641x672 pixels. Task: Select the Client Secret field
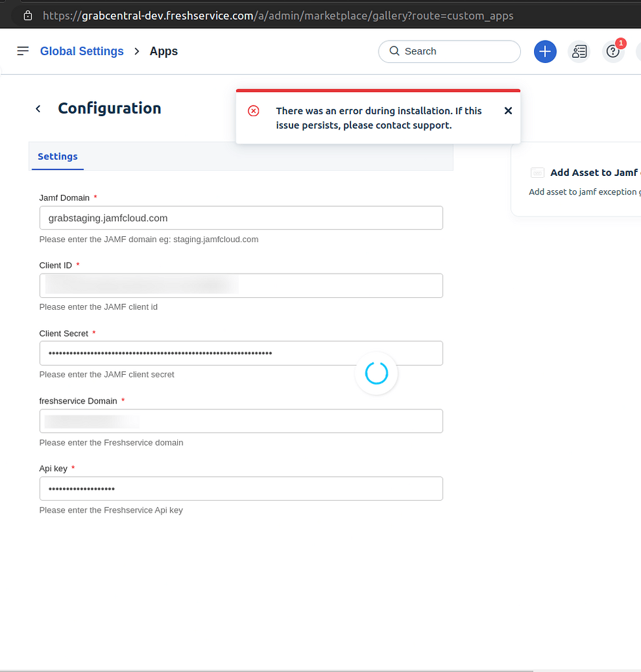pyautogui.click(x=241, y=353)
